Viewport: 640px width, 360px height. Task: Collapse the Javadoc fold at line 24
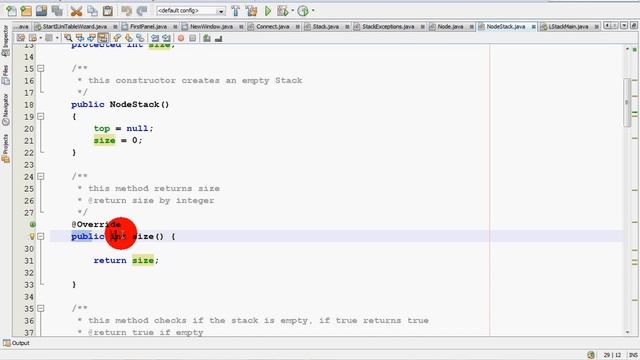41,177
